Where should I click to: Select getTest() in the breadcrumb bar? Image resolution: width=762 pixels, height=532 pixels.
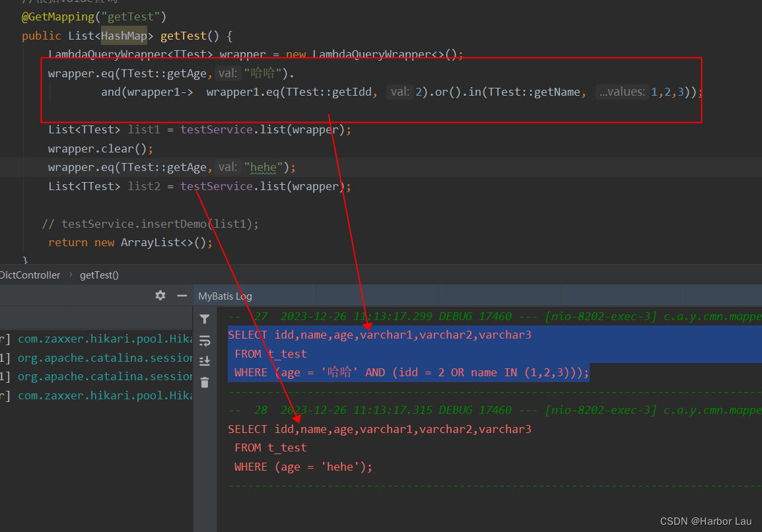tap(99, 275)
